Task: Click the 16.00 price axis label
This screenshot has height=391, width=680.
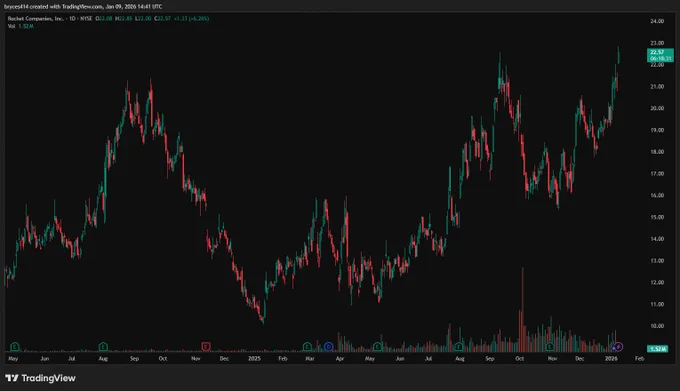Action: [657, 196]
